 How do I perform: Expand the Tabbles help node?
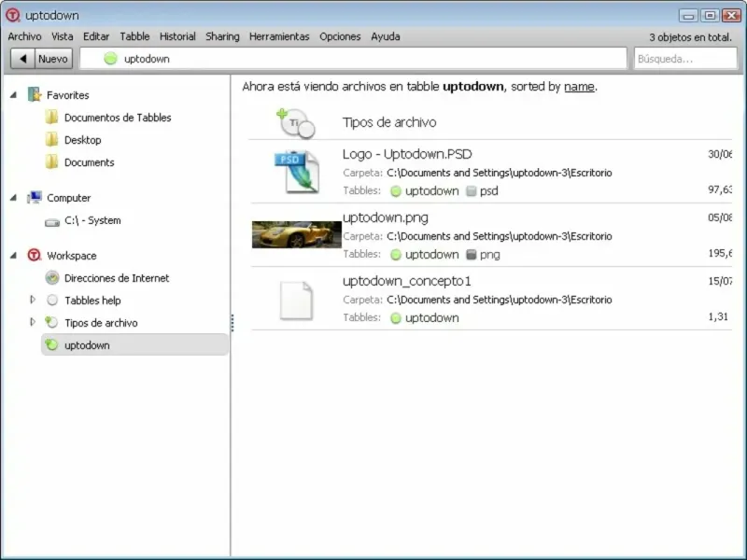pos(33,300)
